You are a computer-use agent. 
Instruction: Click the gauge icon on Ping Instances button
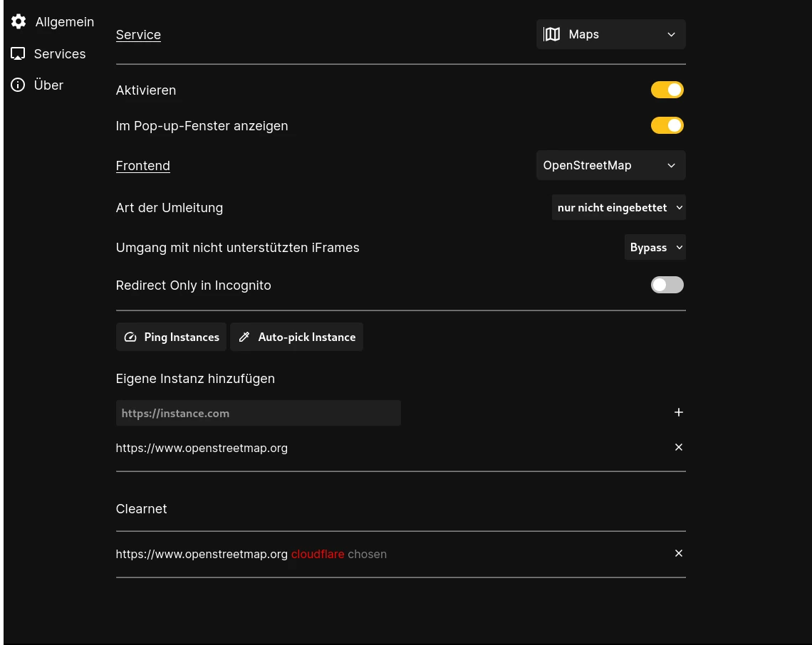[130, 337]
